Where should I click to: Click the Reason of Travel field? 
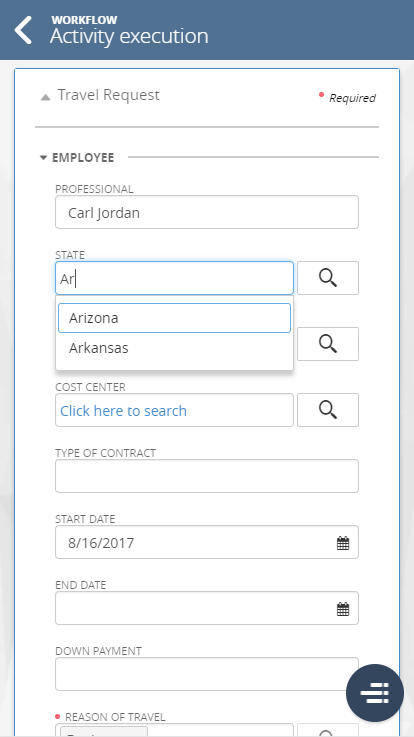174,731
